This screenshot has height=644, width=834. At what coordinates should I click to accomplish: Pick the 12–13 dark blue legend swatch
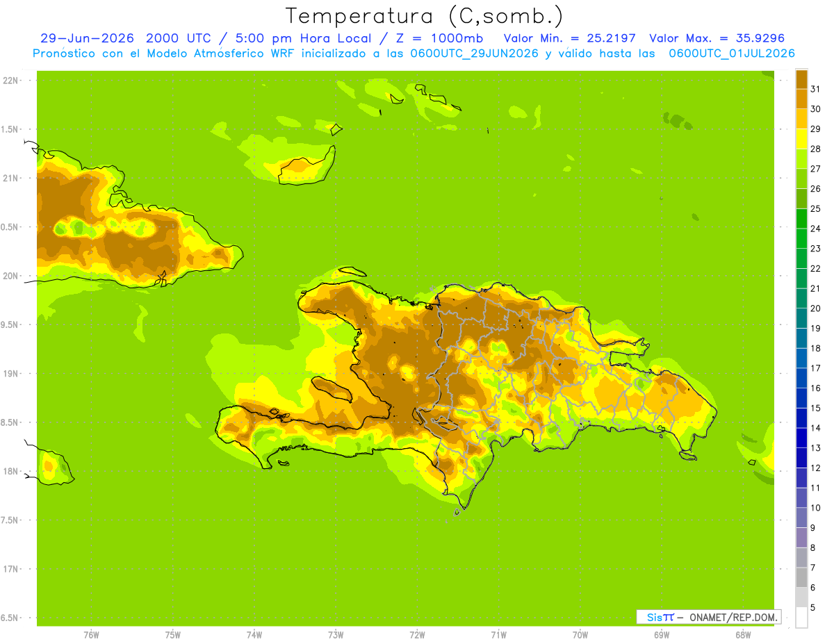tap(801, 458)
